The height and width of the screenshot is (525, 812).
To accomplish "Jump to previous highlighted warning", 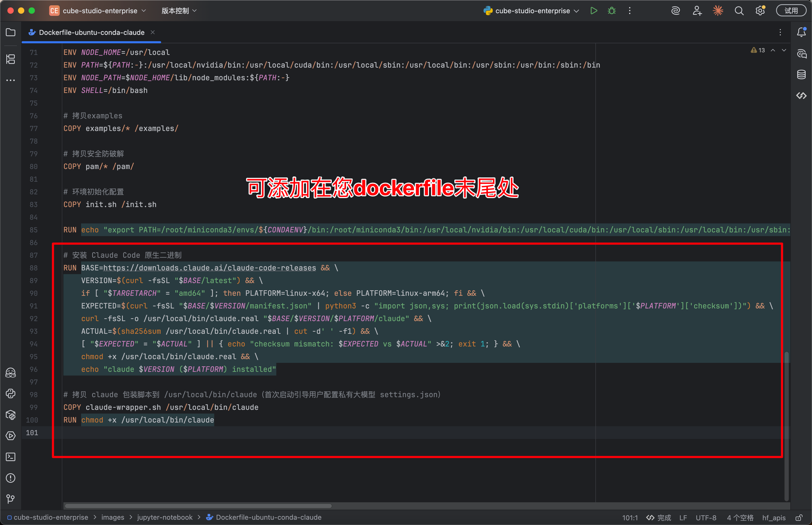I will [x=773, y=50].
